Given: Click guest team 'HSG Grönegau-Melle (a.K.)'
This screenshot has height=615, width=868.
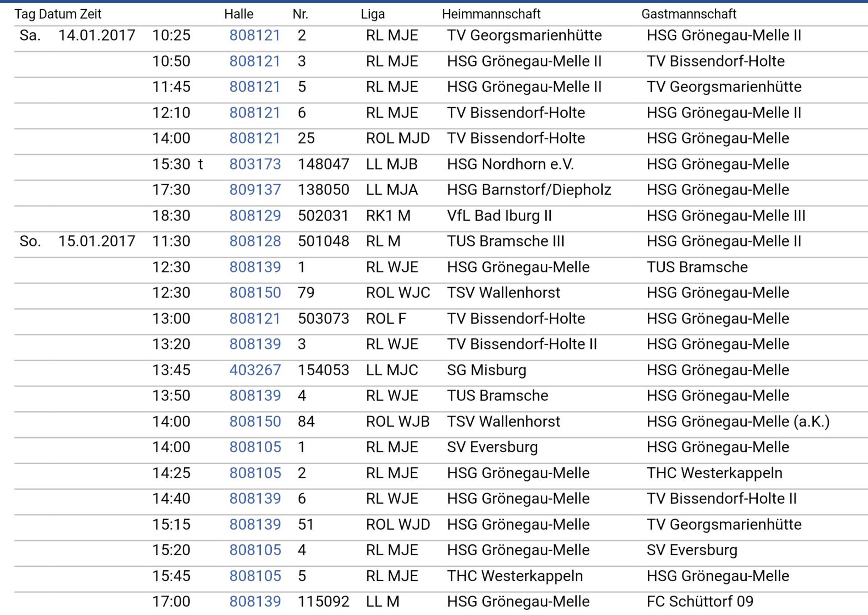Looking at the screenshot, I should (738, 421).
